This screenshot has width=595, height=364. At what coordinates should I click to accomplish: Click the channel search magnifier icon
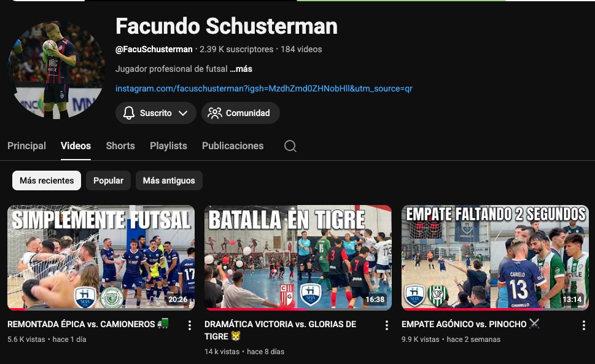pyautogui.click(x=290, y=146)
